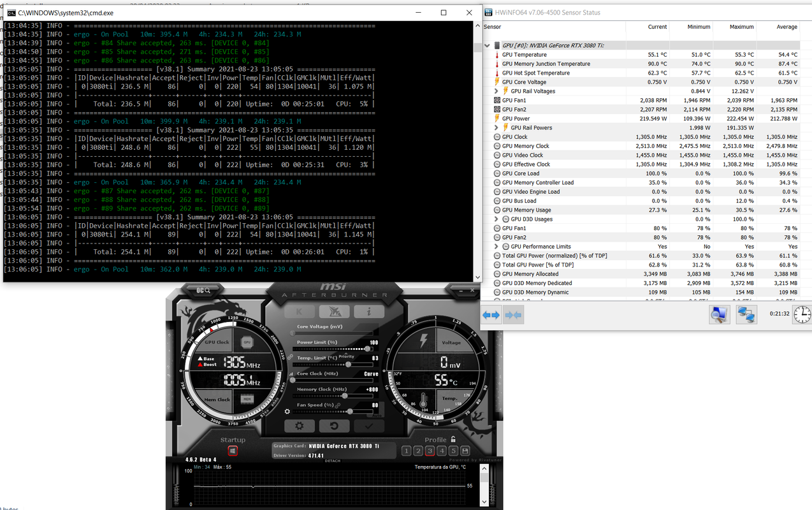
Task: Click the Minimum column header
Action: 699,27
